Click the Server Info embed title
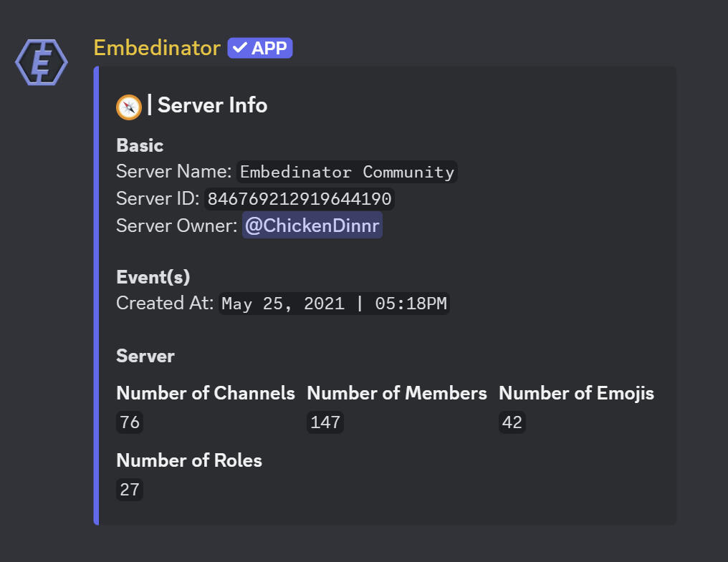The image size is (728, 562). point(212,106)
